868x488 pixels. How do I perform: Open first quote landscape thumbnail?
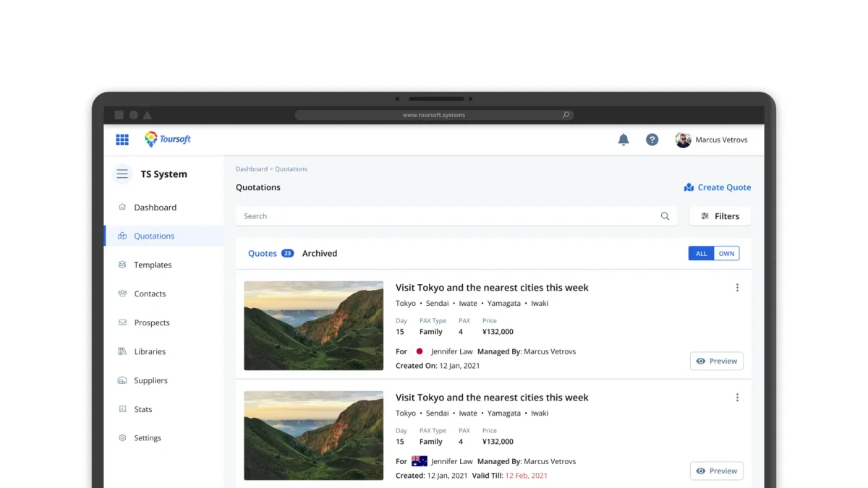pos(314,326)
